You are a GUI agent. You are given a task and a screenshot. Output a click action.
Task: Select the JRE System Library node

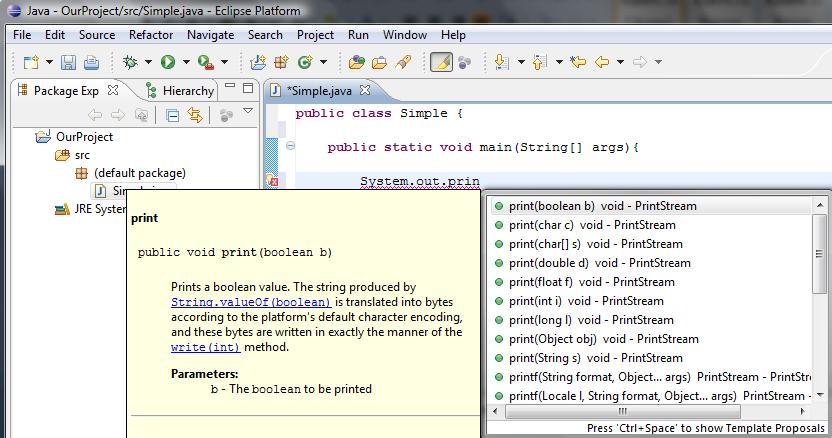pos(90,209)
